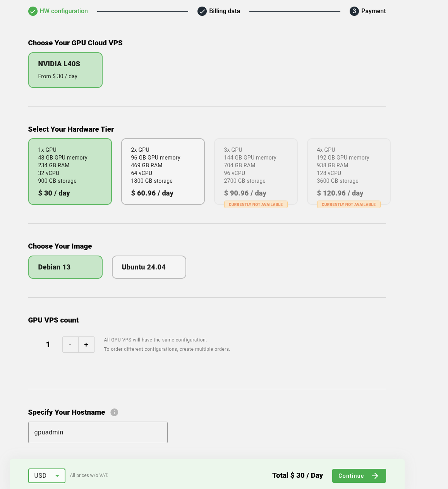This screenshot has width=448, height=489.
Task: Select the 4x GPU hardware tier
Action: pos(349,172)
